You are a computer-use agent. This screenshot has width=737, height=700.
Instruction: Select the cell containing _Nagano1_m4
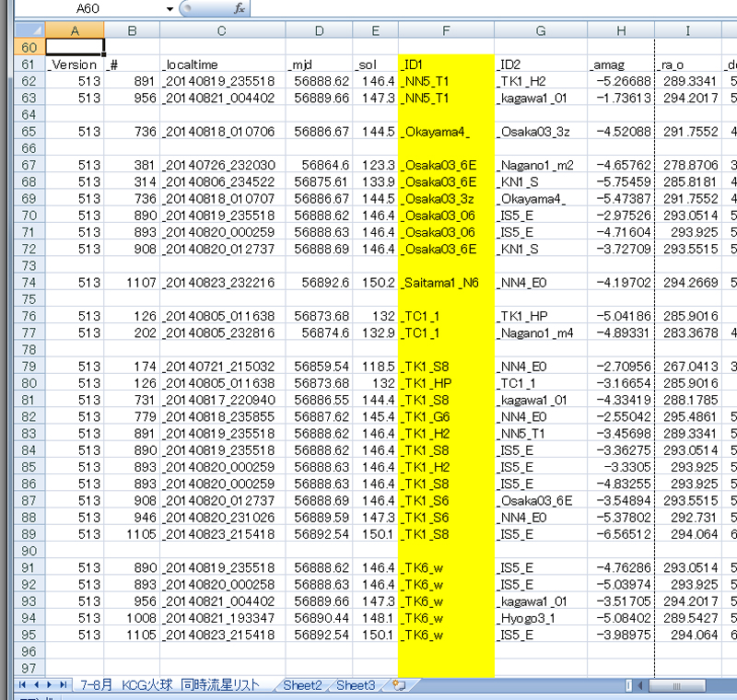click(x=541, y=332)
